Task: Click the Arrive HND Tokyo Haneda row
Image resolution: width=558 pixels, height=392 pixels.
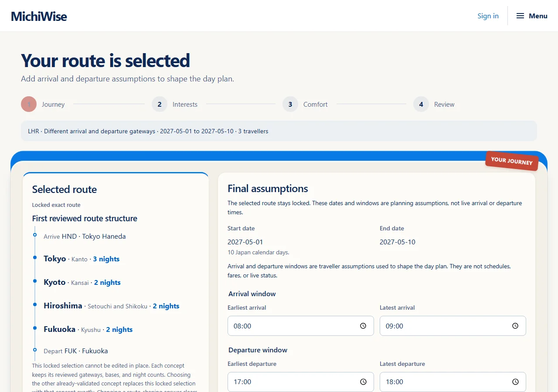Action: tap(85, 237)
